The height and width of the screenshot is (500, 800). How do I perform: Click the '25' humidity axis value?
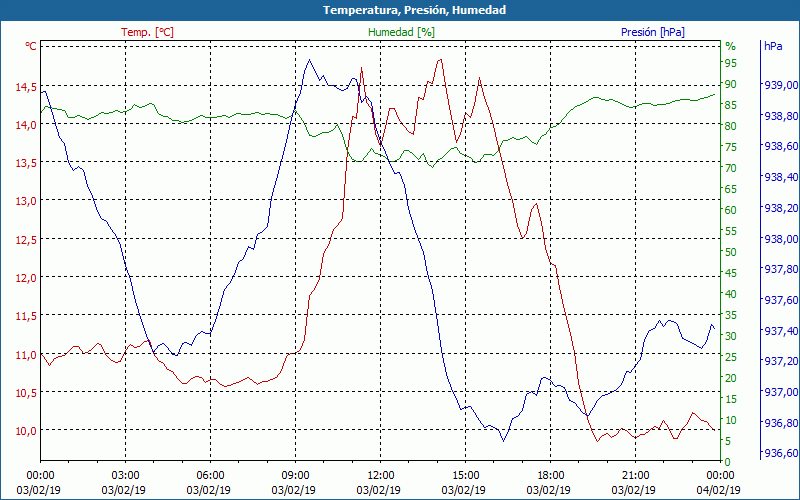[x=731, y=357]
